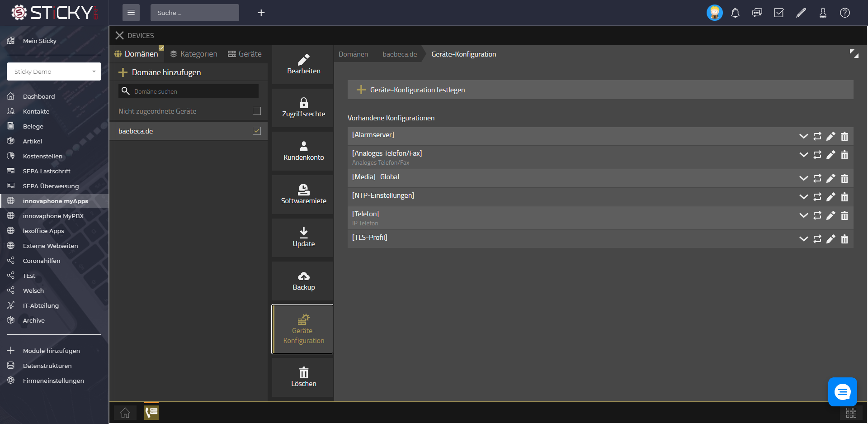Expand the Telefon configuration chevron
Screen dimensions: 868x424
click(x=803, y=215)
